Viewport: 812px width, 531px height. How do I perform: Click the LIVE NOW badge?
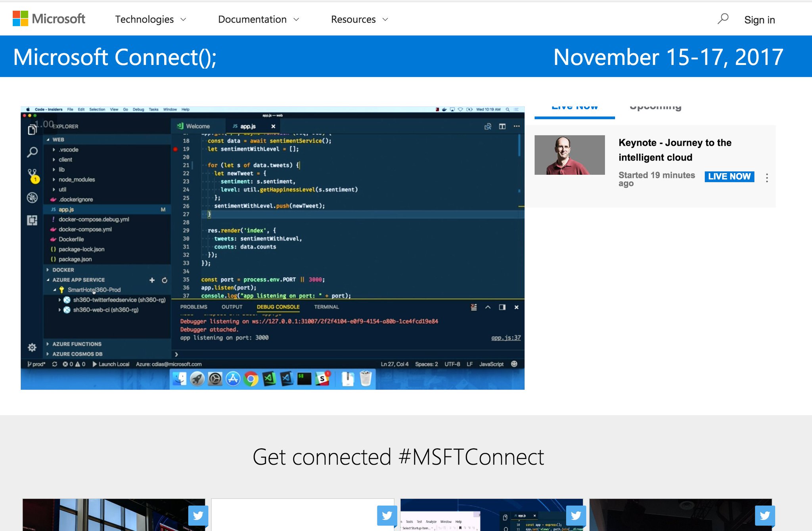coord(729,176)
